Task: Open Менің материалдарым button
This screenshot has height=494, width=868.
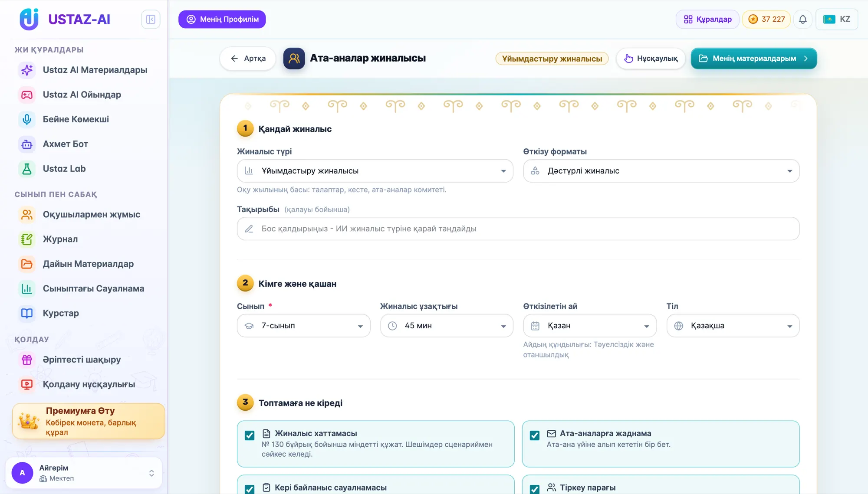Action: click(x=753, y=58)
